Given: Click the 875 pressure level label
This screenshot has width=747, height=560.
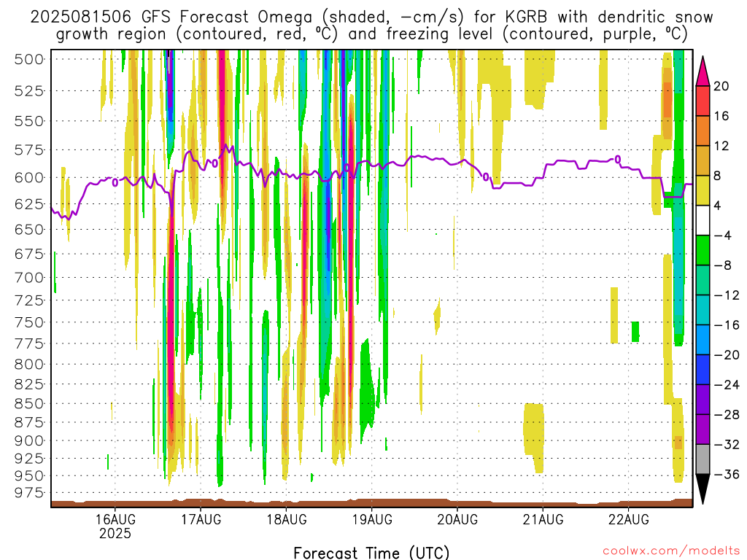Looking at the screenshot, I should 29,422.
